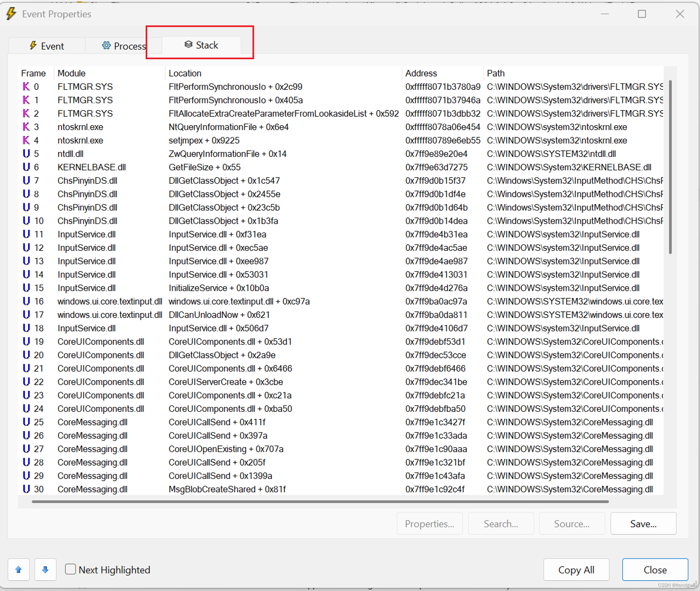Screen dimensions: 700x591
Task: Select the GetFileSize + 0x55 stack row
Action: (x=204, y=167)
